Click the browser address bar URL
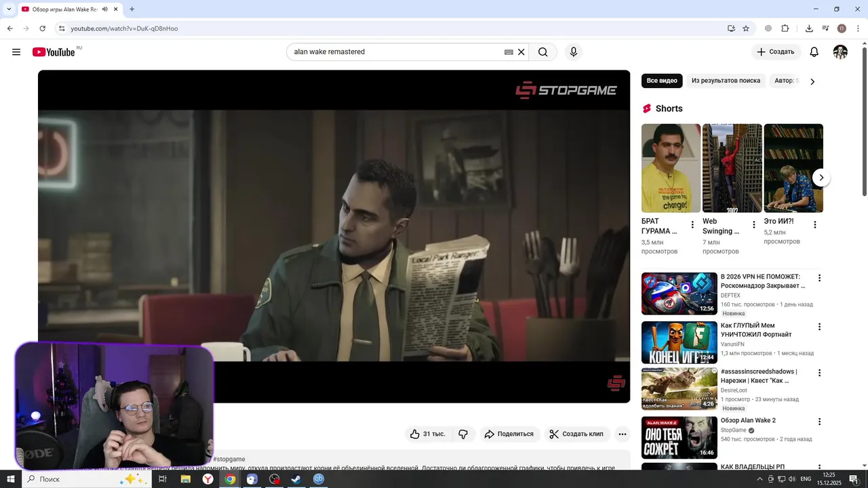The width and height of the screenshot is (868, 488). coord(124,28)
